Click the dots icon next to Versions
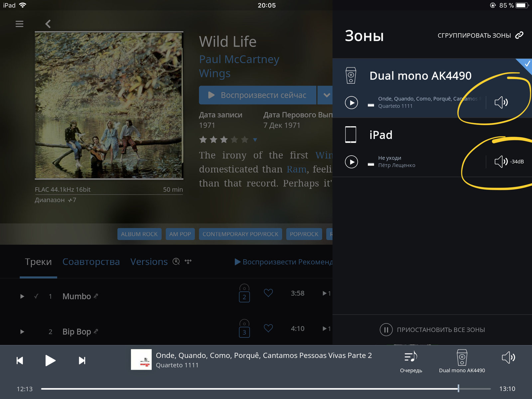The width and height of the screenshot is (532, 399). [188, 261]
